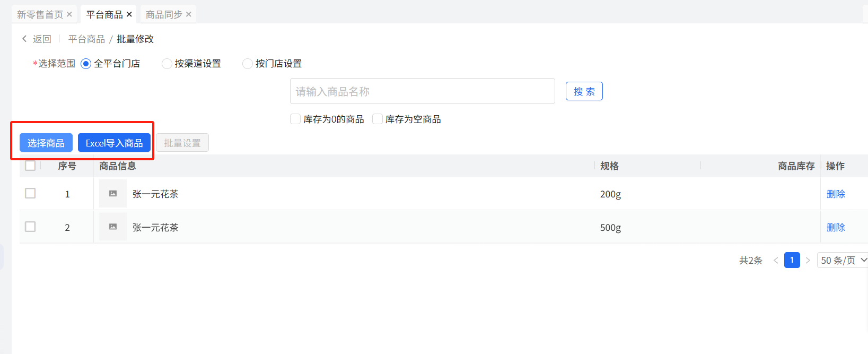Click the image placeholder for 500g row
The width and height of the screenshot is (868, 354).
pos(113,227)
